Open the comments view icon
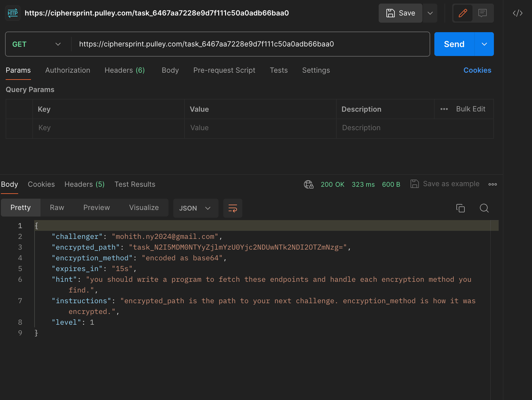The image size is (532, 400). pos(482,13)
